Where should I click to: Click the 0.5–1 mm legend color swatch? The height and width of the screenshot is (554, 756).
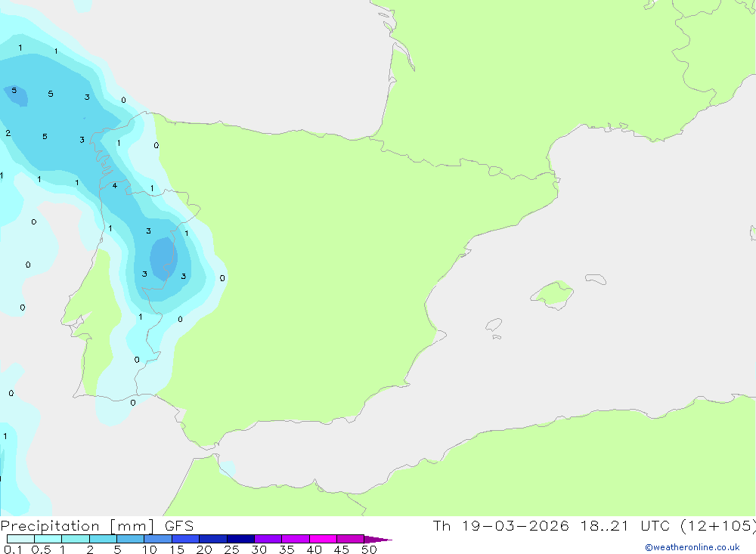(x=48, y=539)
